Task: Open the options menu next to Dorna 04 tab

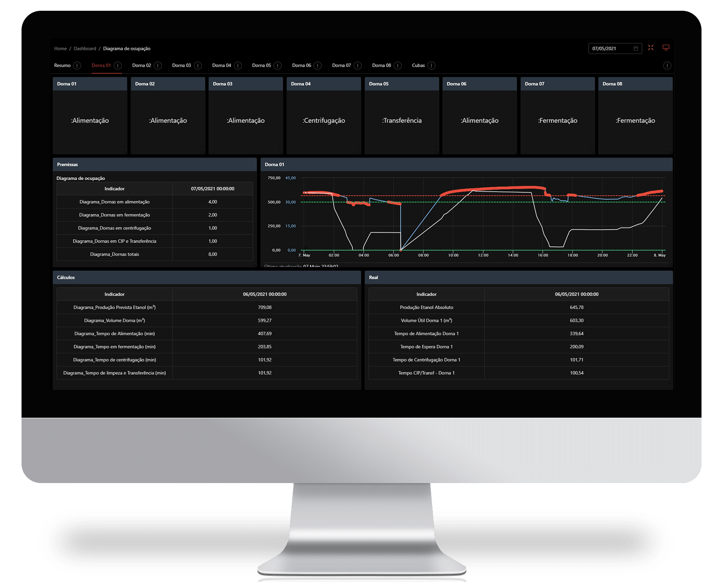Action: click(238, 65)
